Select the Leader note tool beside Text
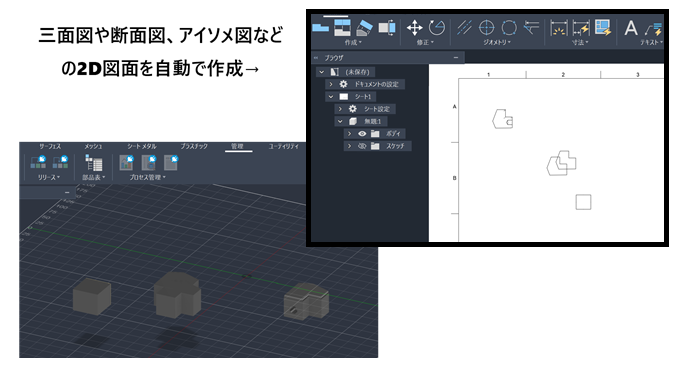 [x=653, y=29]
